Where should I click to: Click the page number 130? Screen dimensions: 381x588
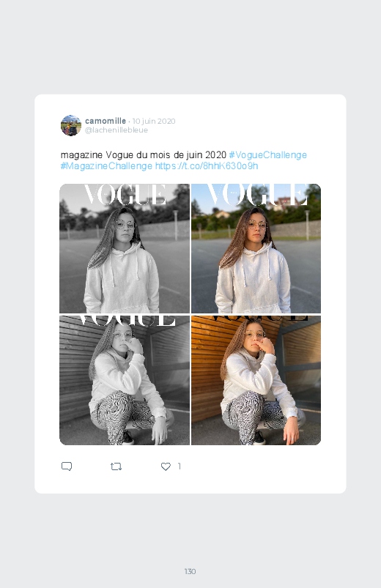(x=190, y=571)
